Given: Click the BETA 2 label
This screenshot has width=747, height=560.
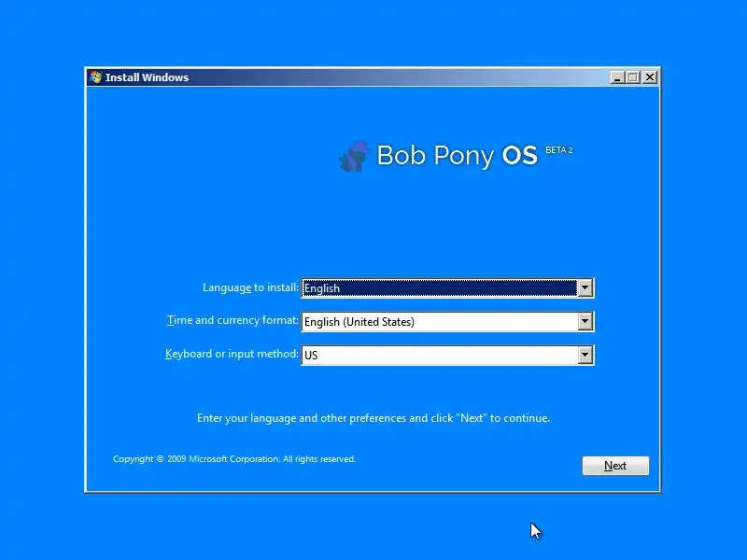Looking at the screenshot, I should coord(558,150).
